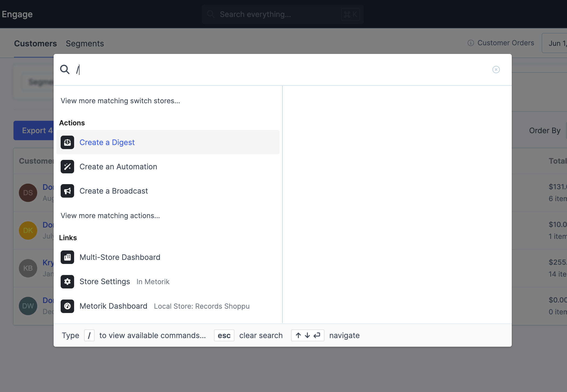
Task: Switch to the Segments tab
Action: tap(85, 43)
